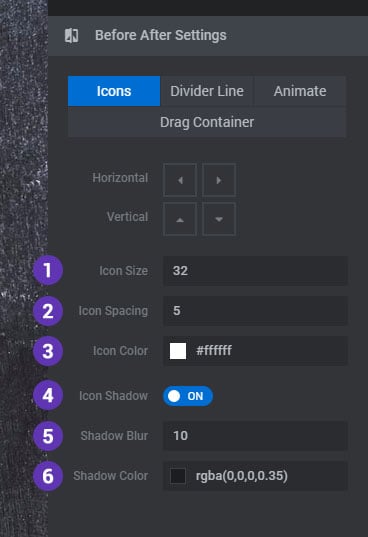368x537 pixels.
Task: Open the Animate tab
Action: 300,91
